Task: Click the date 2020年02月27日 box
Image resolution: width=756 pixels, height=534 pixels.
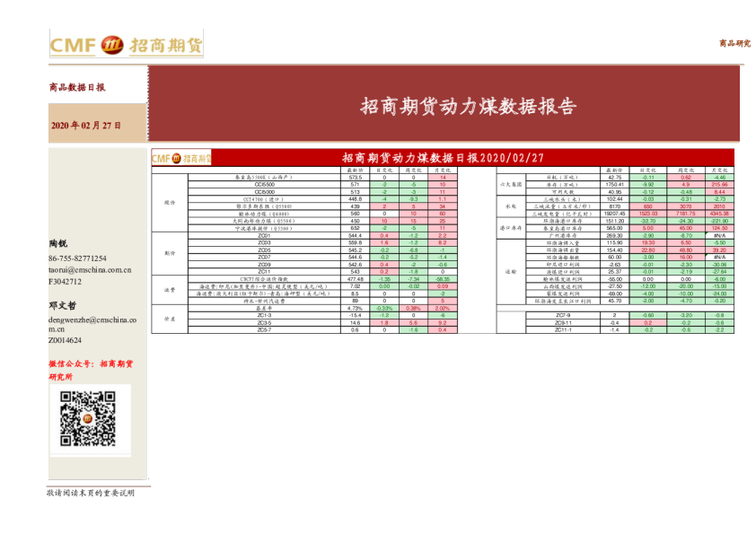Action: point(86,125)
